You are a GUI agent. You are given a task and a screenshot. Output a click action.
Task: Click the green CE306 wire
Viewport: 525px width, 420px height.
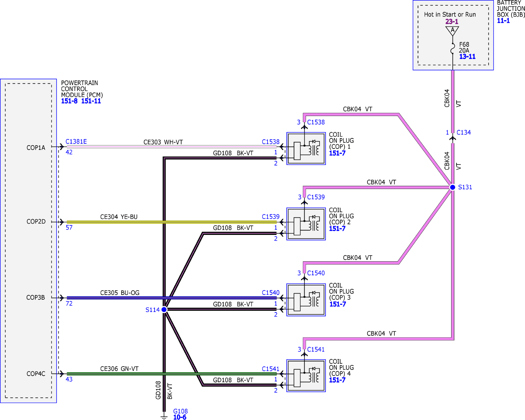coord(172,374)
